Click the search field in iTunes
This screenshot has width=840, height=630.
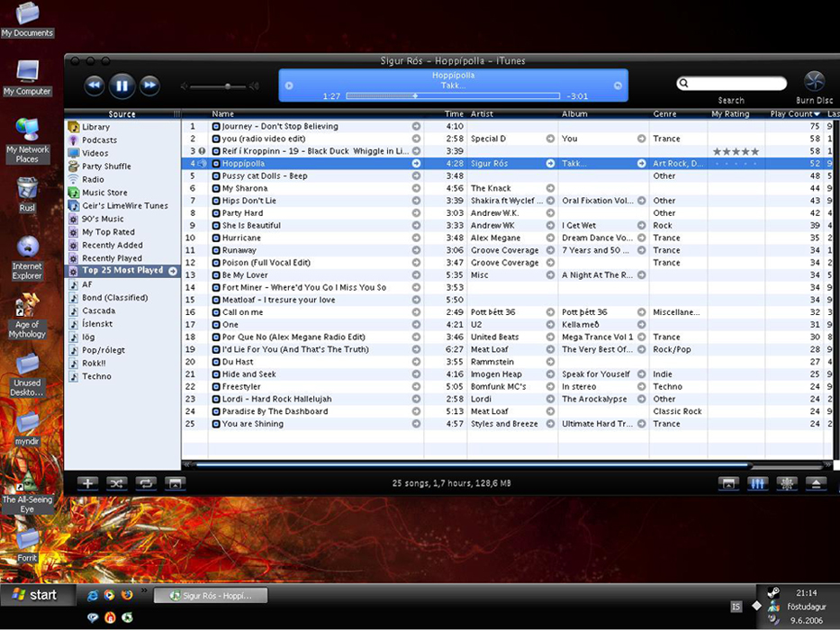731,84
